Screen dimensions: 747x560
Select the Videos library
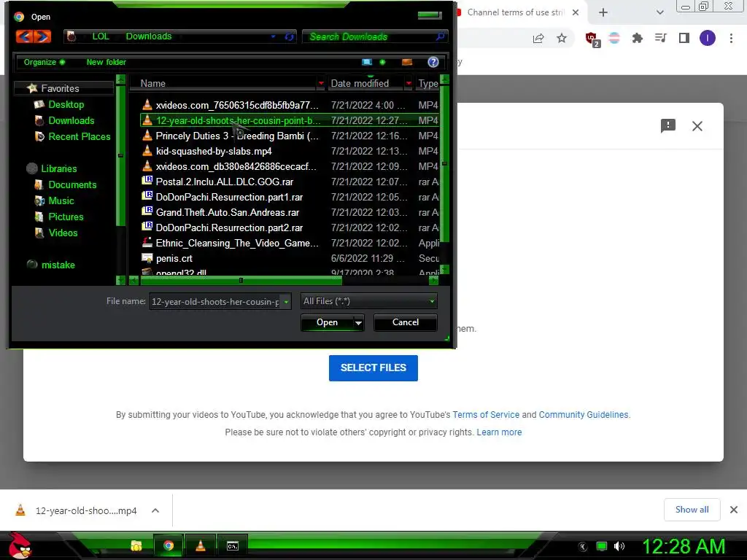pos(63,233)
